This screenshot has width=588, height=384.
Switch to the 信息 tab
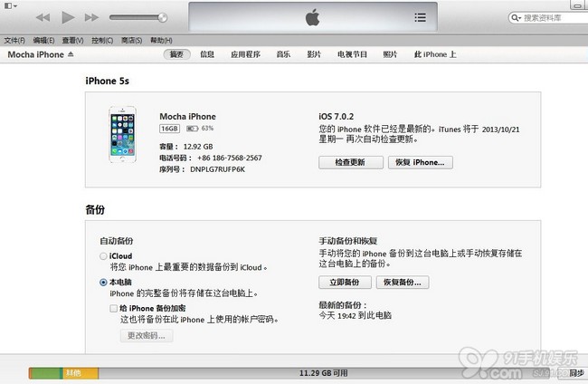[207, 54]
